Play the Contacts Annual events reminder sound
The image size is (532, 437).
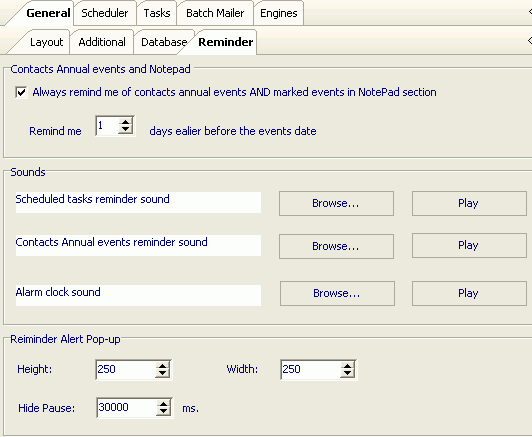click(x=469, y=245)
